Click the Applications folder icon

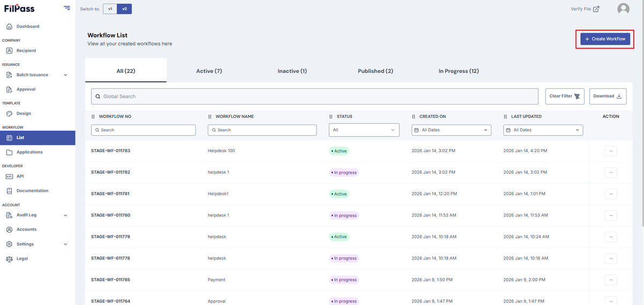point(9,152)
